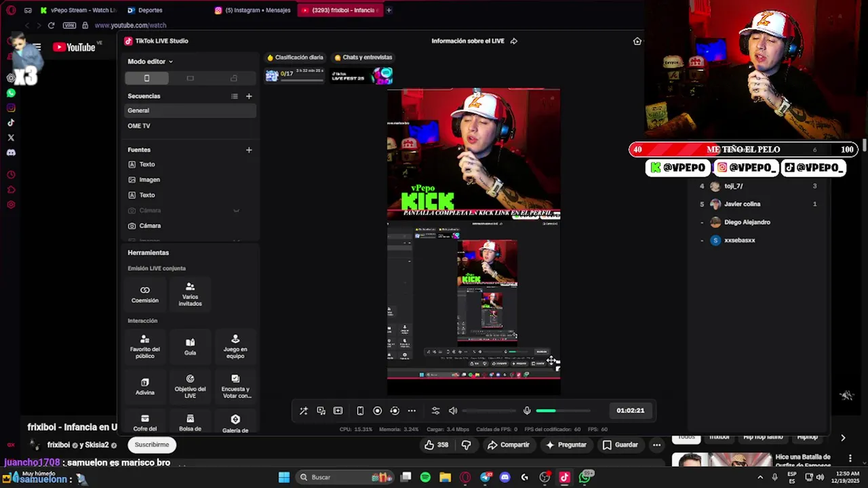
Task: Open Spotify from the taskbar
Action: coord(425,477)
